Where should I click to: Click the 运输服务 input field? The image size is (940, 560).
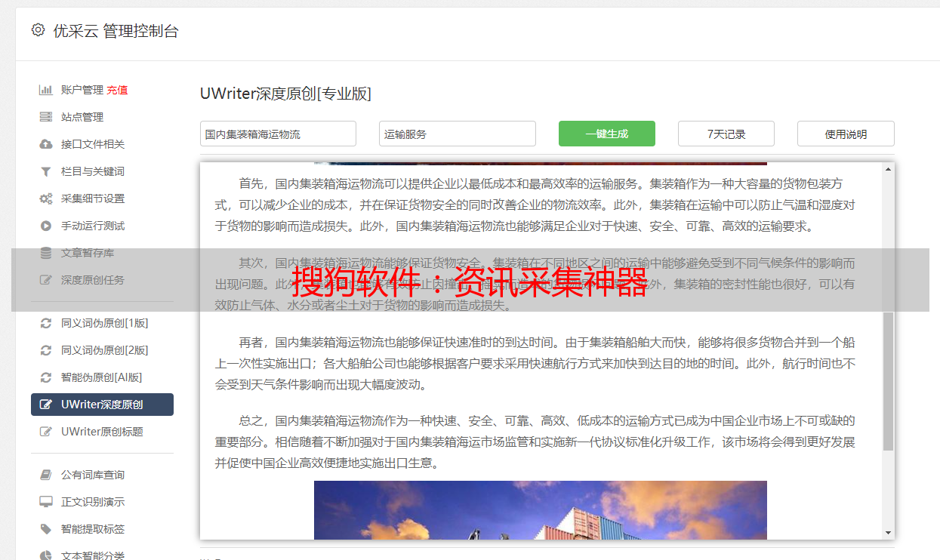click(458, 134)
